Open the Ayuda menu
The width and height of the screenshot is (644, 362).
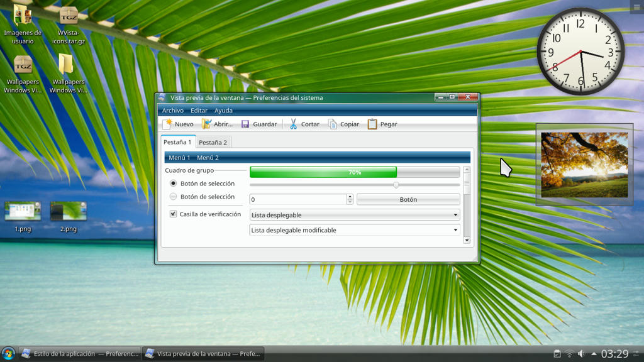[223, 111]
